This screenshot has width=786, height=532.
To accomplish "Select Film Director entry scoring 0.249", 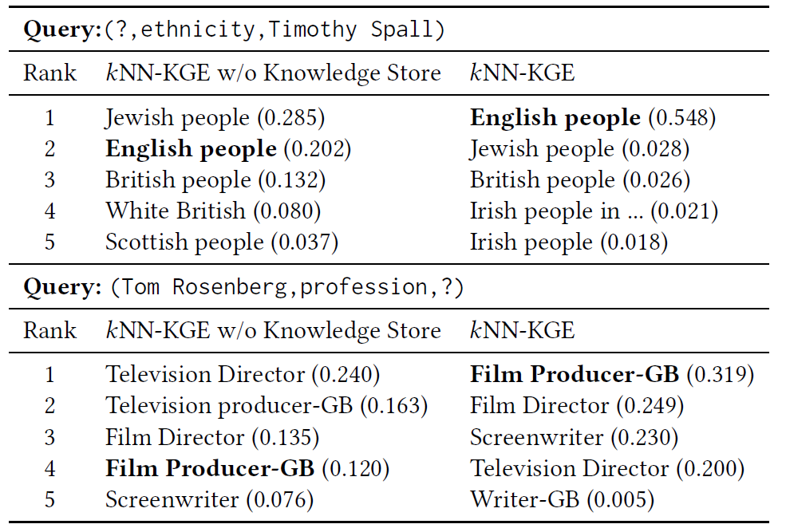I will pos(576,406).
